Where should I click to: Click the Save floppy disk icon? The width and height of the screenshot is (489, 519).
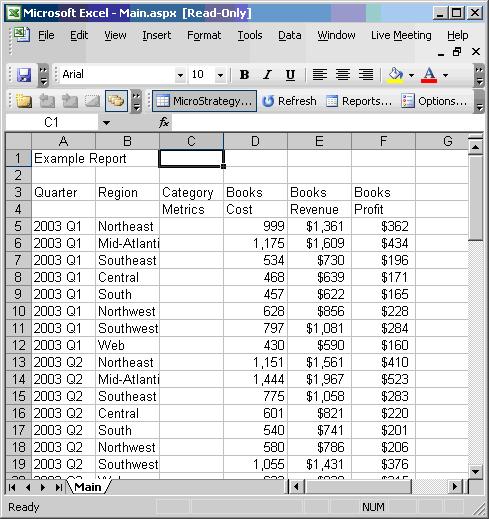coord(24,75)
